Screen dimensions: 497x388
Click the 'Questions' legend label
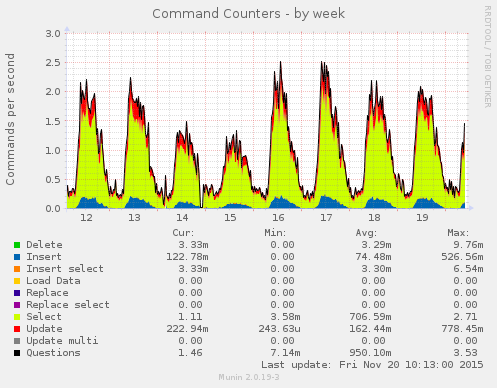click(x=53, y=353)
